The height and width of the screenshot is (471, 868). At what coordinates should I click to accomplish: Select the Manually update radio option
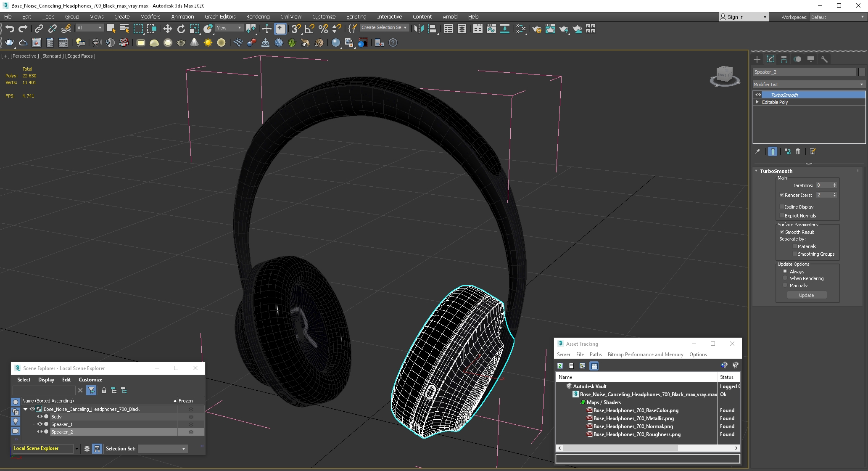pyautogui.click(x=785, y=285)
